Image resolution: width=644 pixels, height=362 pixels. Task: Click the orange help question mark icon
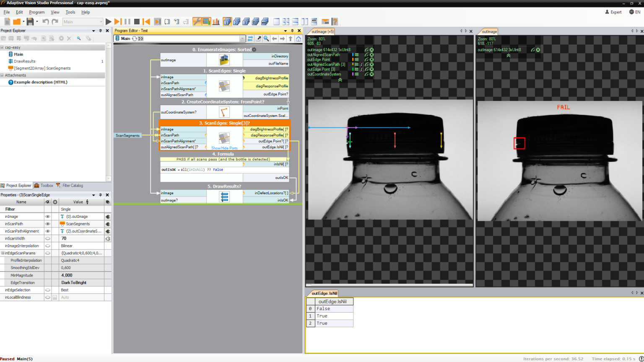(x=335, y=22)
